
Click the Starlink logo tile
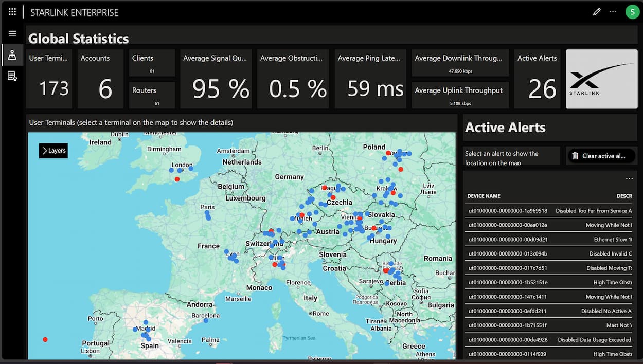tap(601, 79)
